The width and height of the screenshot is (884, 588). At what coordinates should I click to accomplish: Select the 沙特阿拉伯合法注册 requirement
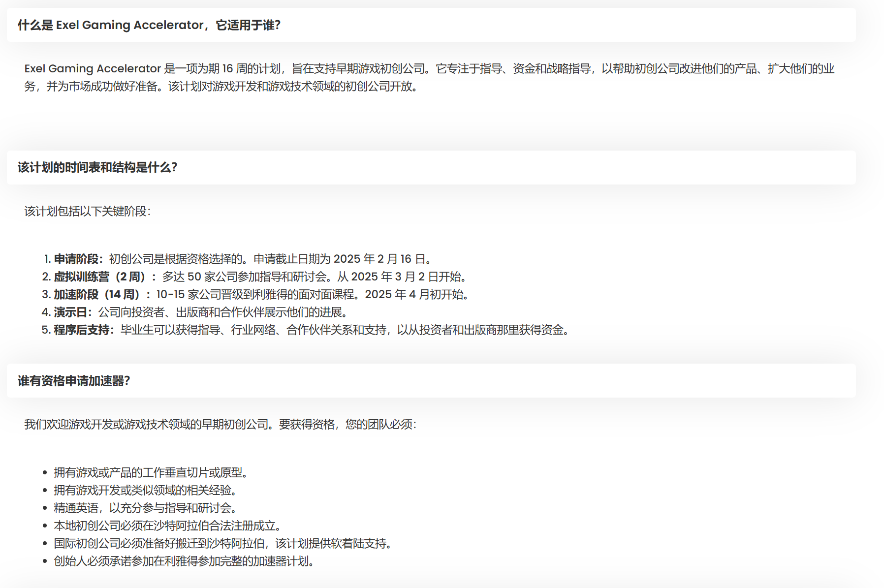(167, 526)
